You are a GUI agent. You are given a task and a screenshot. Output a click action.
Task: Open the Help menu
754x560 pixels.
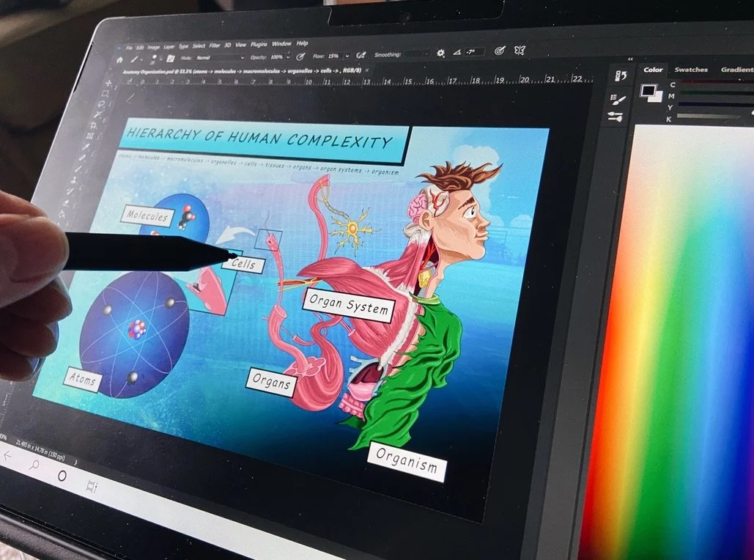click(302, 43)
